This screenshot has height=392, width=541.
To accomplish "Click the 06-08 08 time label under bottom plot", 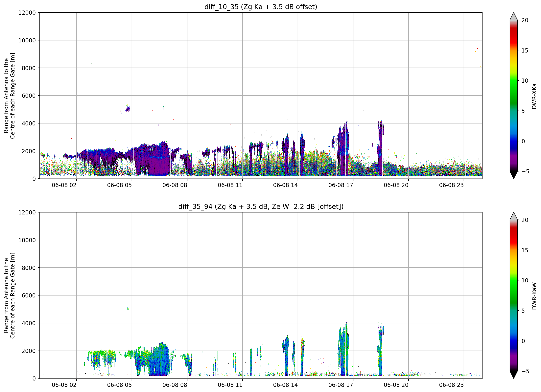I will point(175,385).
